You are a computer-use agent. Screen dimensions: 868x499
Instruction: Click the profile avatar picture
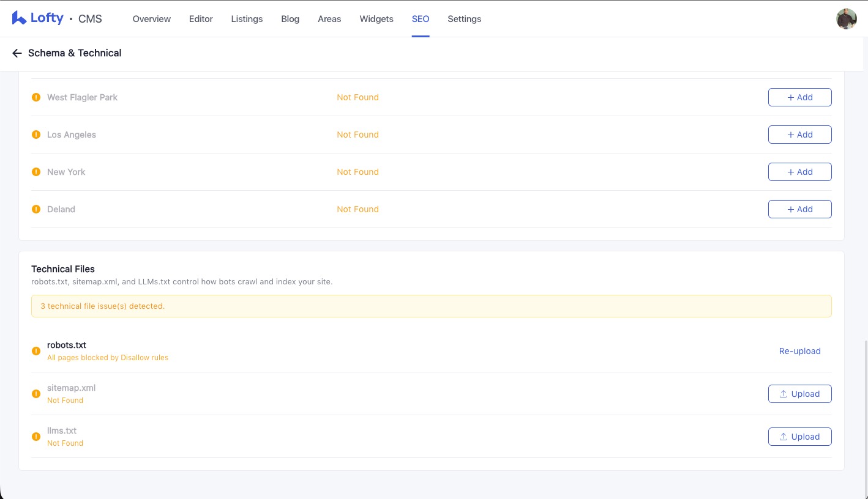tap(847, 19)
